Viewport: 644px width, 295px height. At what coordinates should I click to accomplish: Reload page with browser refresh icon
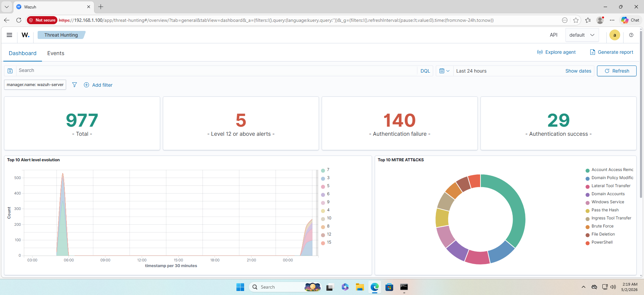[x=19, y=20]
